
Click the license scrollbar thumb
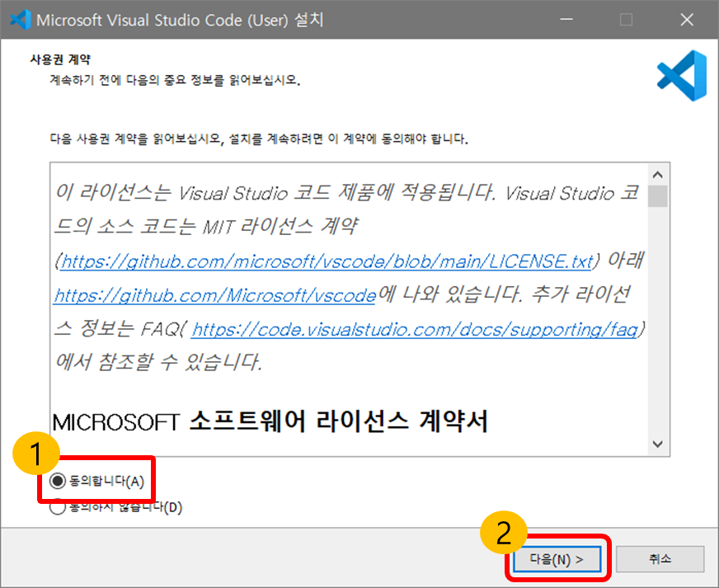(x=657, y=195)
